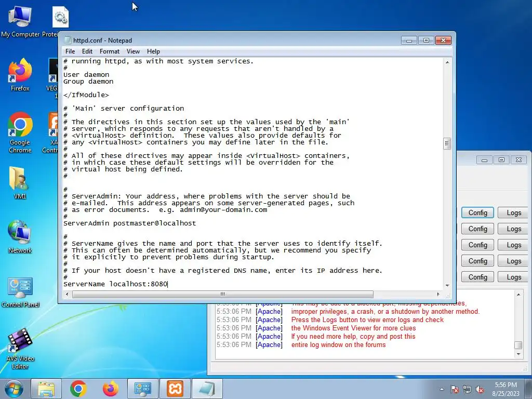The image size is (532, 399).
Task: Click the fifth Config button in XAMPP
Action: tap(478, 277)
